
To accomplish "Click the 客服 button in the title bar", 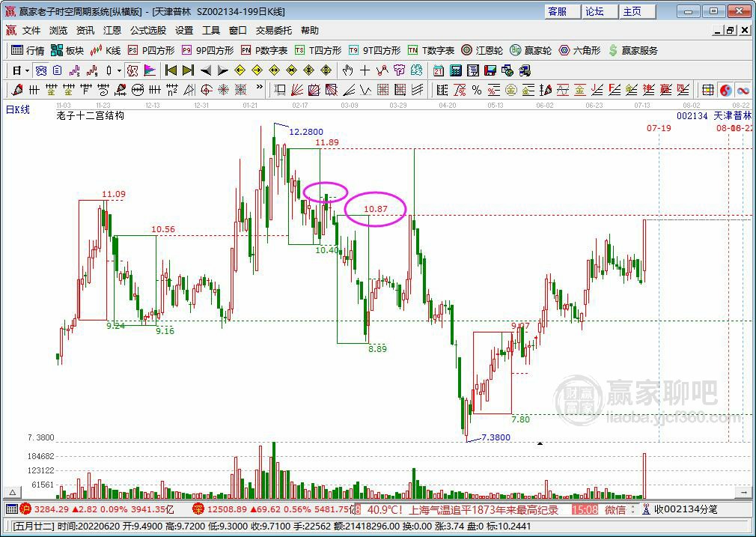I will click(x=562, y=11).
